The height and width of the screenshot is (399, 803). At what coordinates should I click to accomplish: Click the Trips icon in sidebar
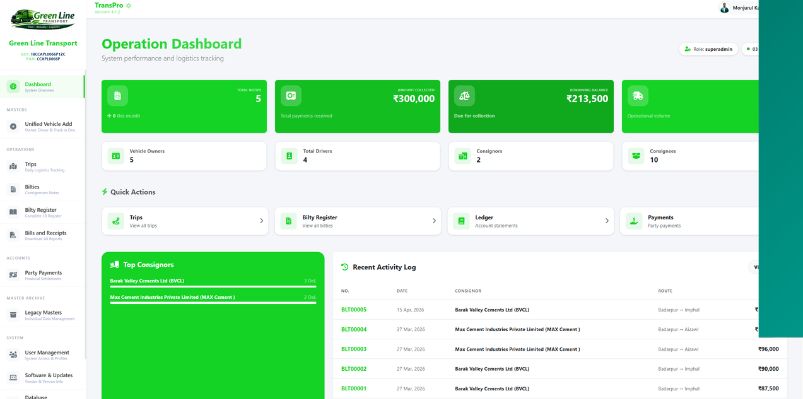[13, 166]
